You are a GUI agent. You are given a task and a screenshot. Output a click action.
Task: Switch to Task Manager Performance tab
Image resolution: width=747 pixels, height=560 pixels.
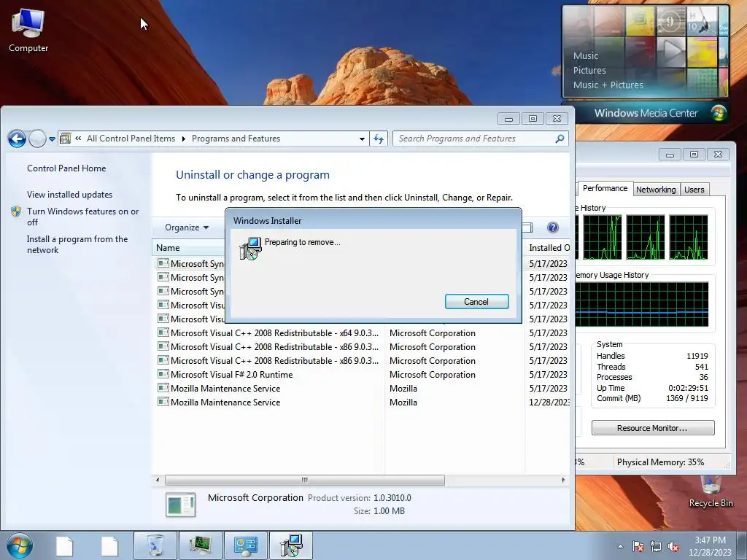(x=605, y=188)
